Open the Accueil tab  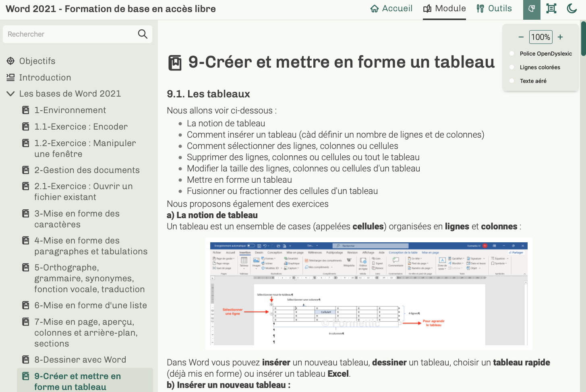pyautogui.click(x=391, y=9)
